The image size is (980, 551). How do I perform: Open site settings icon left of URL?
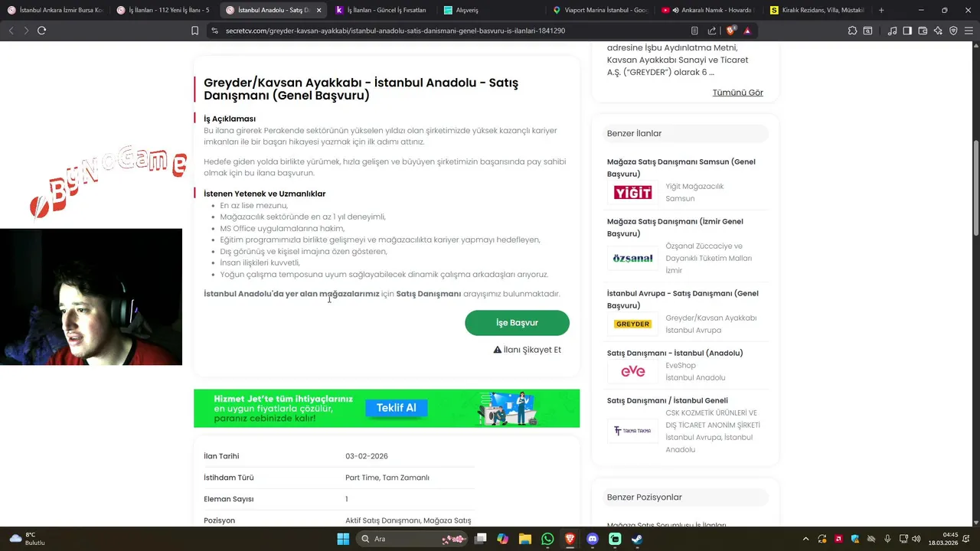pyautogui.click(x=214, y=31)
